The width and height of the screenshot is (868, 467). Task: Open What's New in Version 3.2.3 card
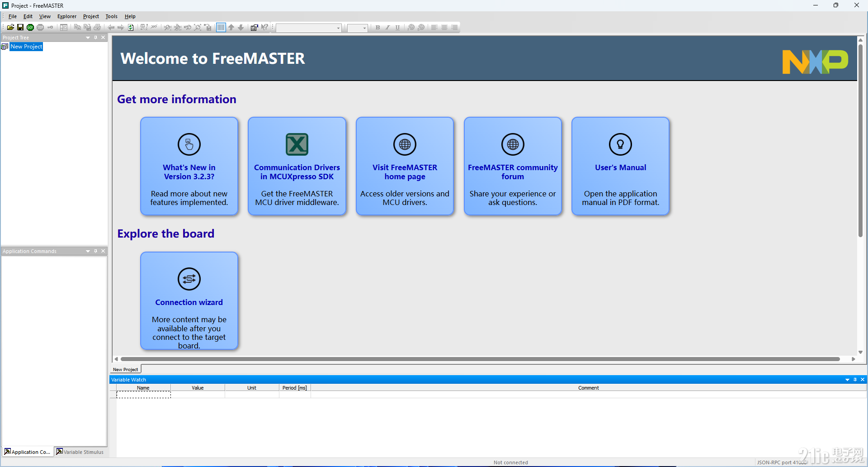tap(189, 166)
